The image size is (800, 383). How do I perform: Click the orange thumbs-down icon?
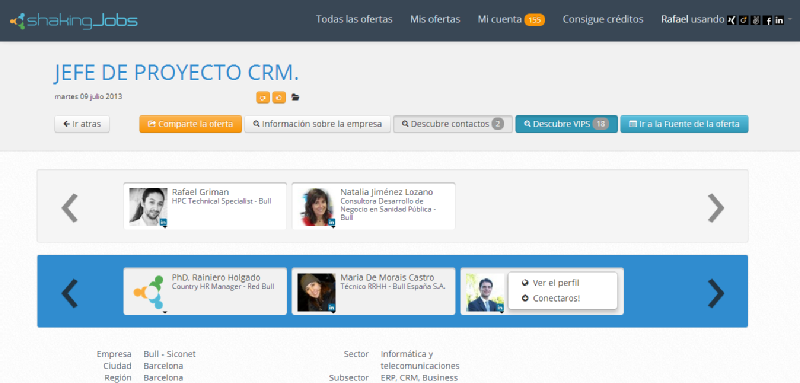click(x=263, y=97)
